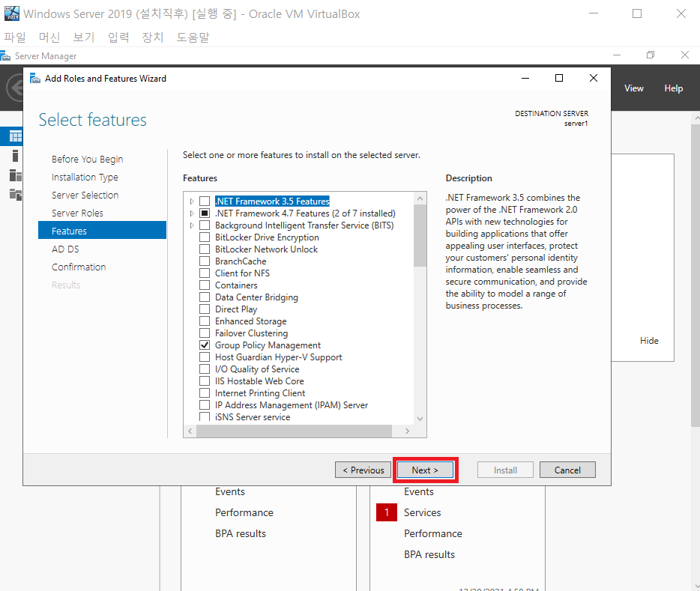Open the Help menu in Server Manager
Screen dimensions: 700x591
point(674,88)
